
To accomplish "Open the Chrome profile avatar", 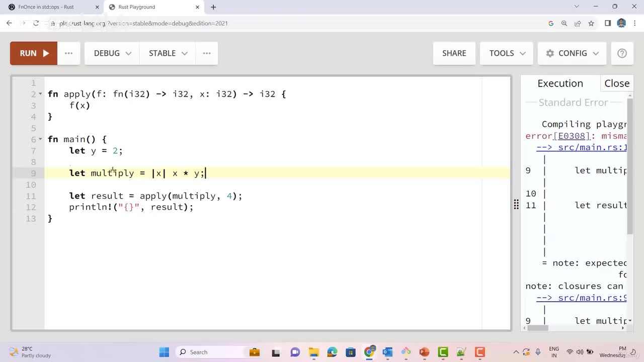I will (621, 23).
